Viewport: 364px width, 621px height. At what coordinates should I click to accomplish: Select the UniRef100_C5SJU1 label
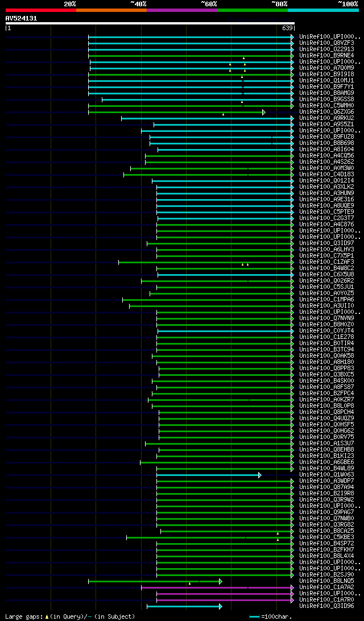click(327, 287)
